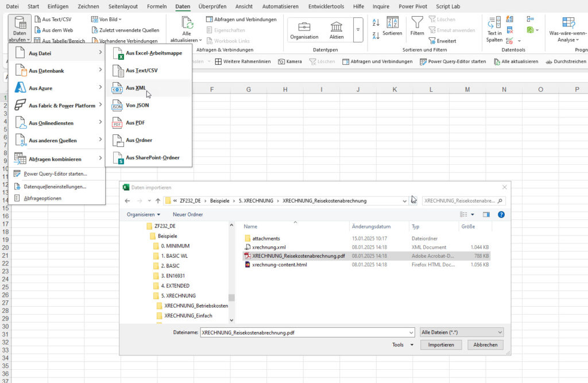Choose Aus XML in the submenu
The image size is (588, 383).
149,88
